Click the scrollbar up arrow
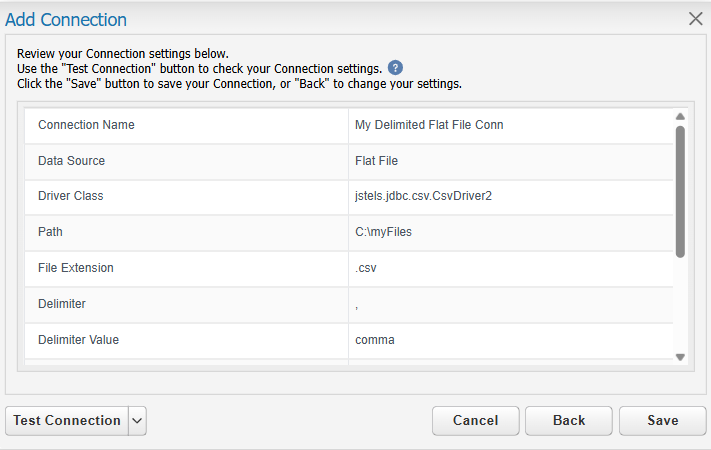This screenshot has width=711, height=450. (x=680, y=117)
